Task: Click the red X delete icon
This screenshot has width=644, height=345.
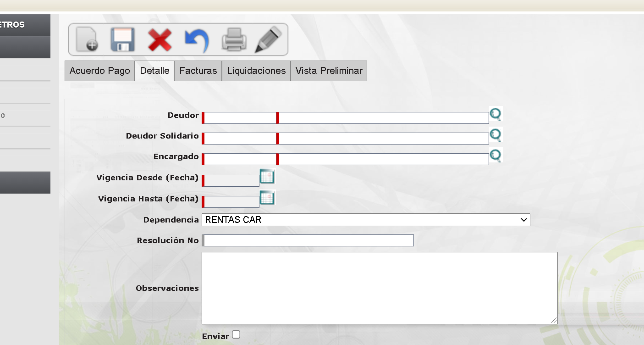Action: [x=160, y=40]
